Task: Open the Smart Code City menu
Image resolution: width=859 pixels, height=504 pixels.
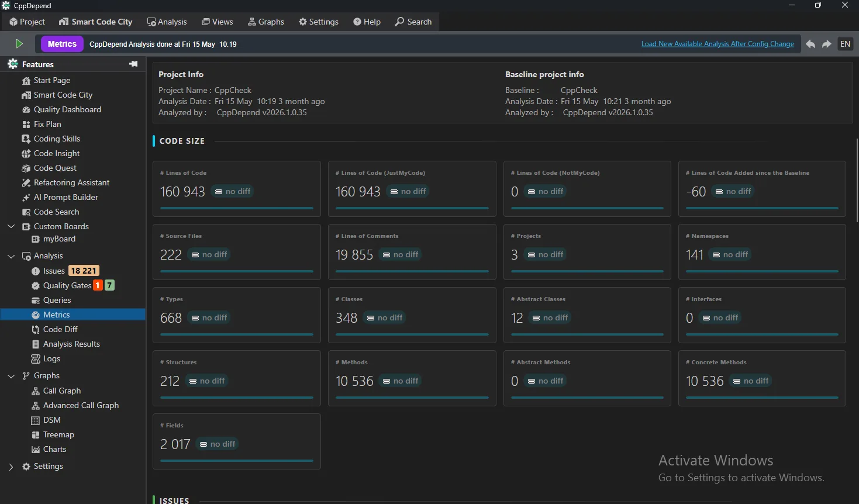Action: (96, 22)
